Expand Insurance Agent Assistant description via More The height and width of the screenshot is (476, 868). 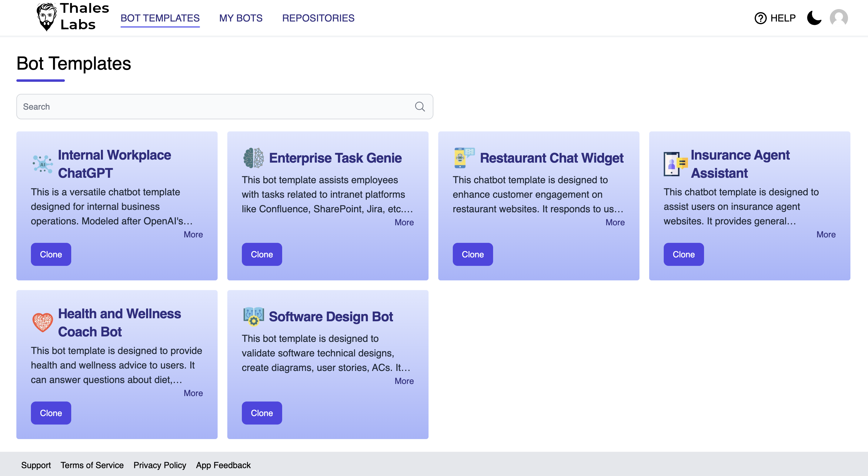(826, 235)
